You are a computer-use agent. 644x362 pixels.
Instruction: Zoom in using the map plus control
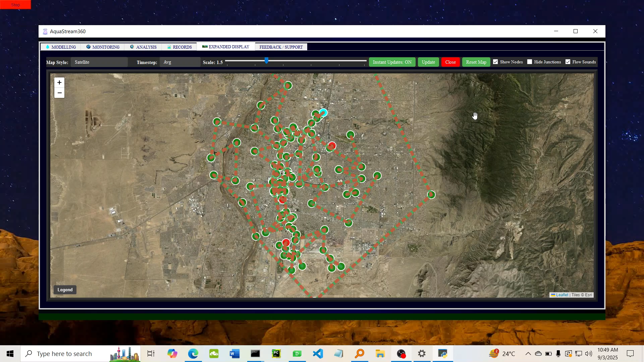tap(59, 82)
